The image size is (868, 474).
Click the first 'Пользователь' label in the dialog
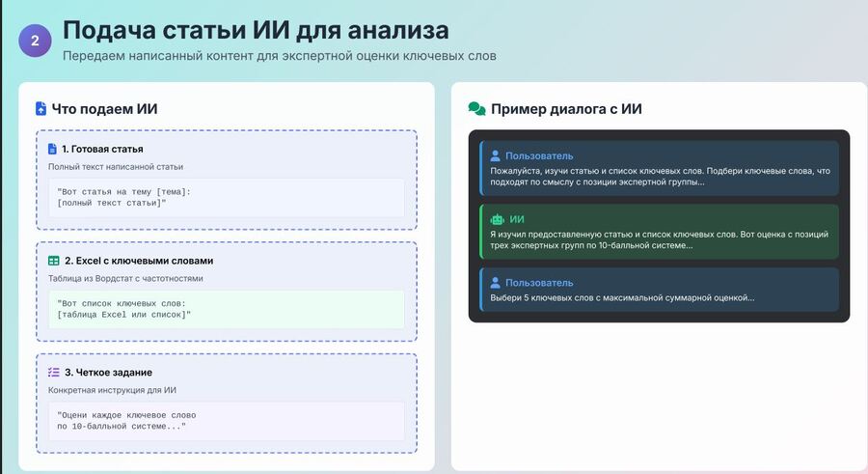click(539, 155)
